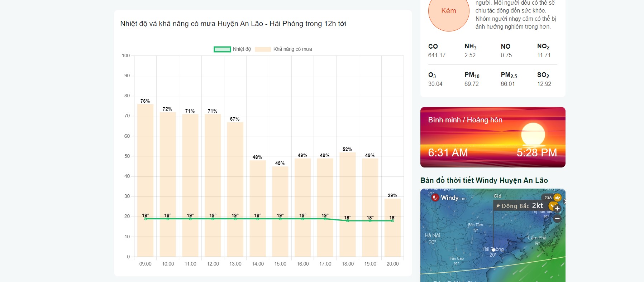The image size is (644, 282).
Task: Click the wind direction arrow icon
Action: [x=498, y=206]
